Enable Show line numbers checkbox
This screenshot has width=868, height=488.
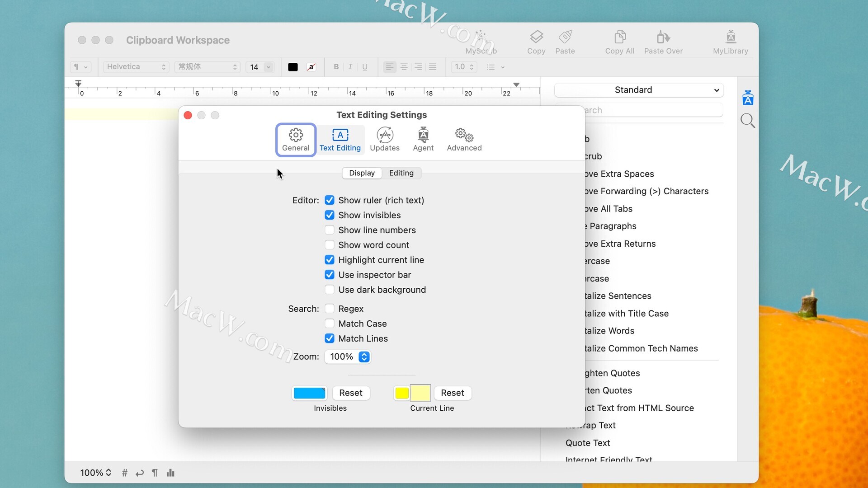[x=330, y=230]
